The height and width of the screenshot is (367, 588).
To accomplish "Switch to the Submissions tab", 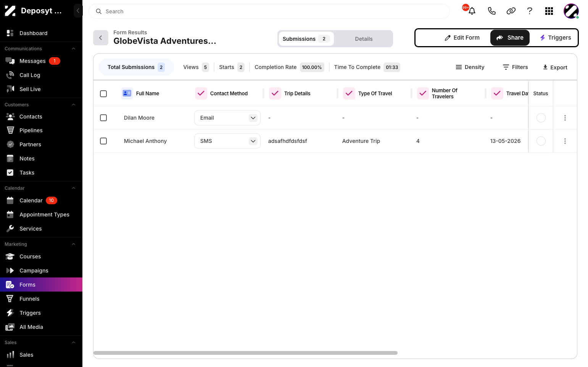I will 306,39.
